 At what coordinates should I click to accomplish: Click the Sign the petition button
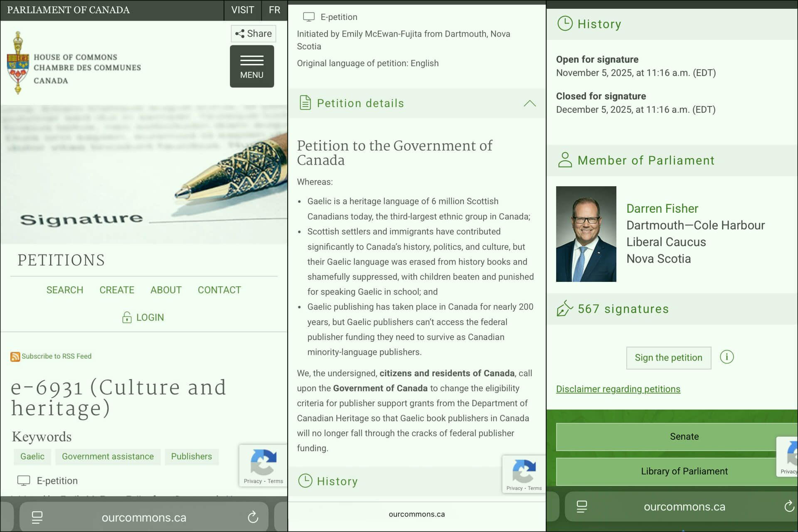668,358
